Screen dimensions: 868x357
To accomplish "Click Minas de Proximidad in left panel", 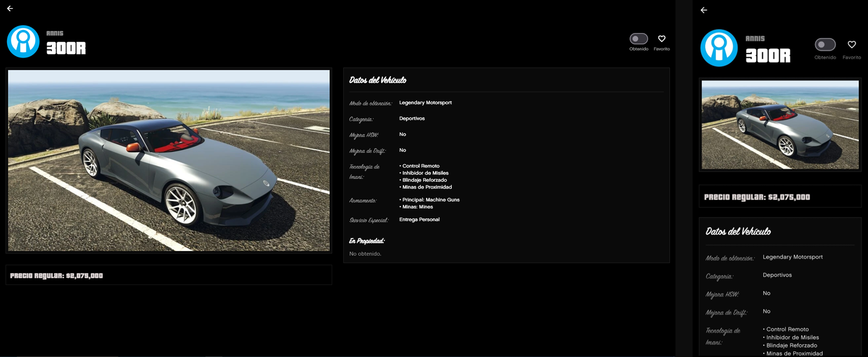I will [425, 187].
